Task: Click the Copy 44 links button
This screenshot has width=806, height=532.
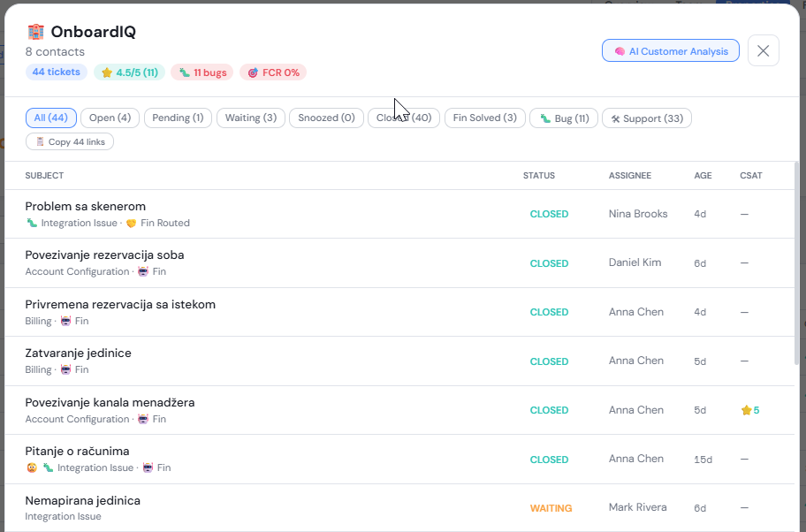Action: tap(70, 141)
